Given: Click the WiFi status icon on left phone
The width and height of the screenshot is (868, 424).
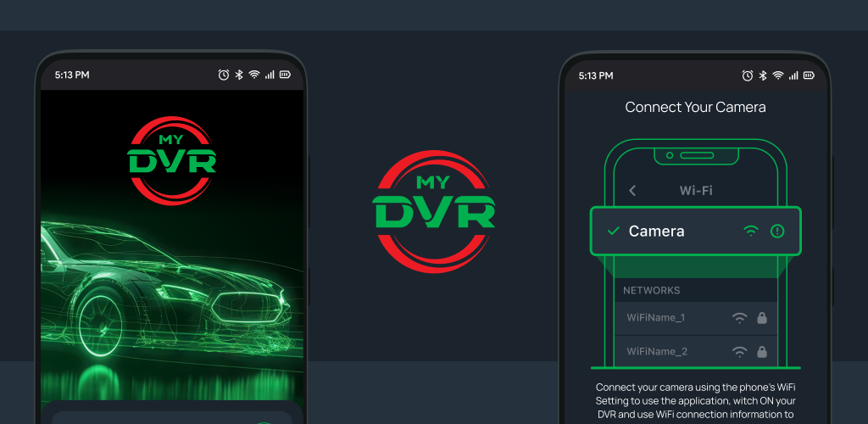Looking at the screenshot, I should [x=254, y=75].
